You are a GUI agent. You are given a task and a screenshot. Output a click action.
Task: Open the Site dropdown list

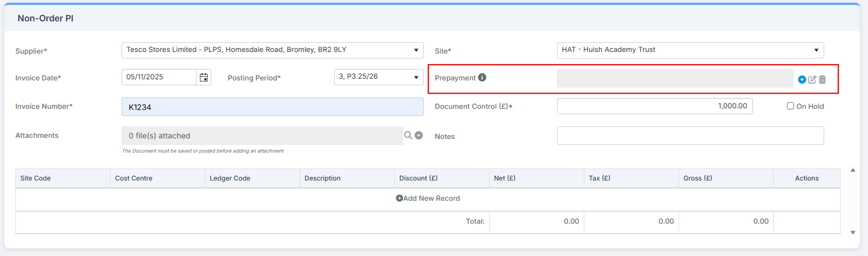[x=816, y=50]
